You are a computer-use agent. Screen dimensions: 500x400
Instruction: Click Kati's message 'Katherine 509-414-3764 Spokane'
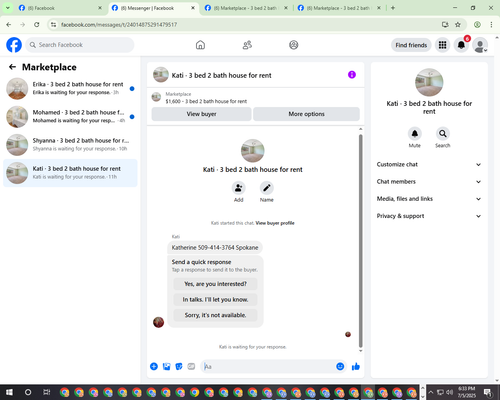pos(215,247)
